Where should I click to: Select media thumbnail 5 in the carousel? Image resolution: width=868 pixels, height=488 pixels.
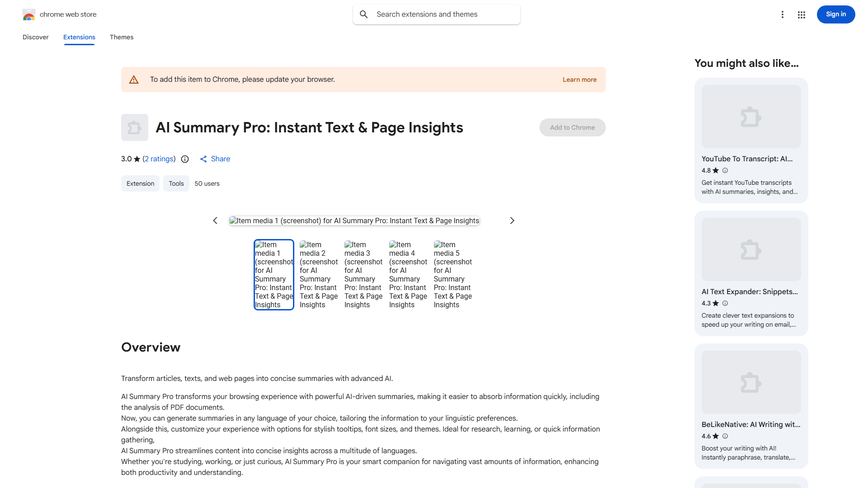[x=453, y=274]
